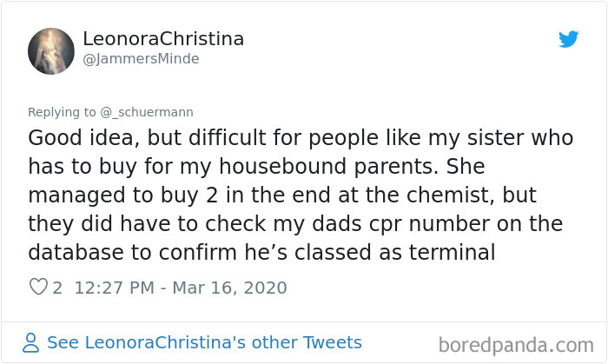This screenshot has width=608, height=364.
Task: Click the word "terminal" ending the tweet
Action: click(x=453, y=252)
